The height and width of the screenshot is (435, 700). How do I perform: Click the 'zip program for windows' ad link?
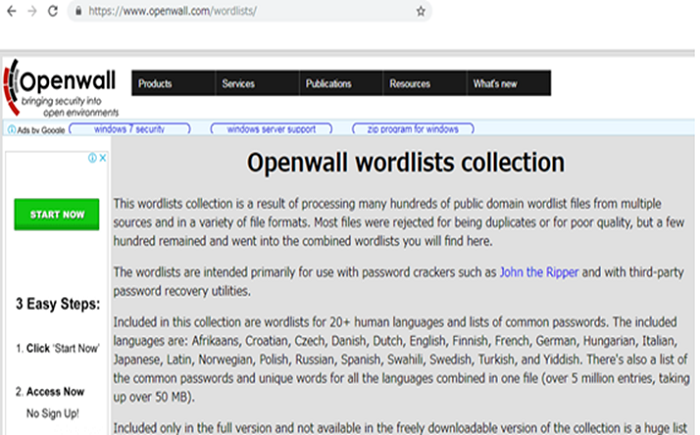(x=413, y=129)
